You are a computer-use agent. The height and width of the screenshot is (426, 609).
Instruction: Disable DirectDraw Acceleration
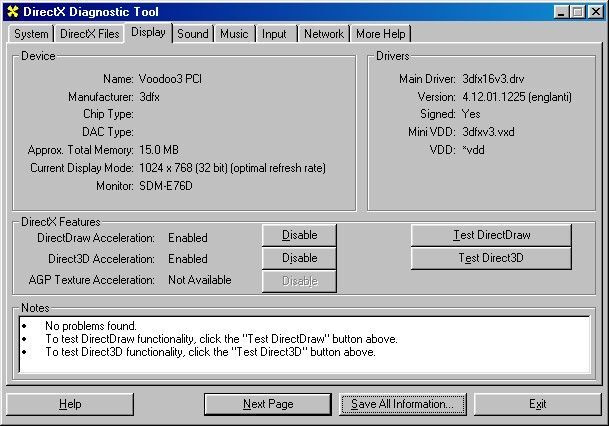pos(299,235)
